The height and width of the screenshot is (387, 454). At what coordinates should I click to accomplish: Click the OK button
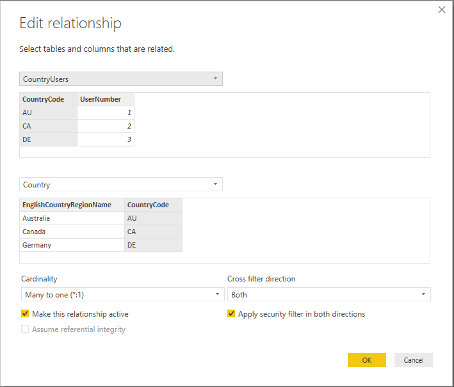point(367,360)
